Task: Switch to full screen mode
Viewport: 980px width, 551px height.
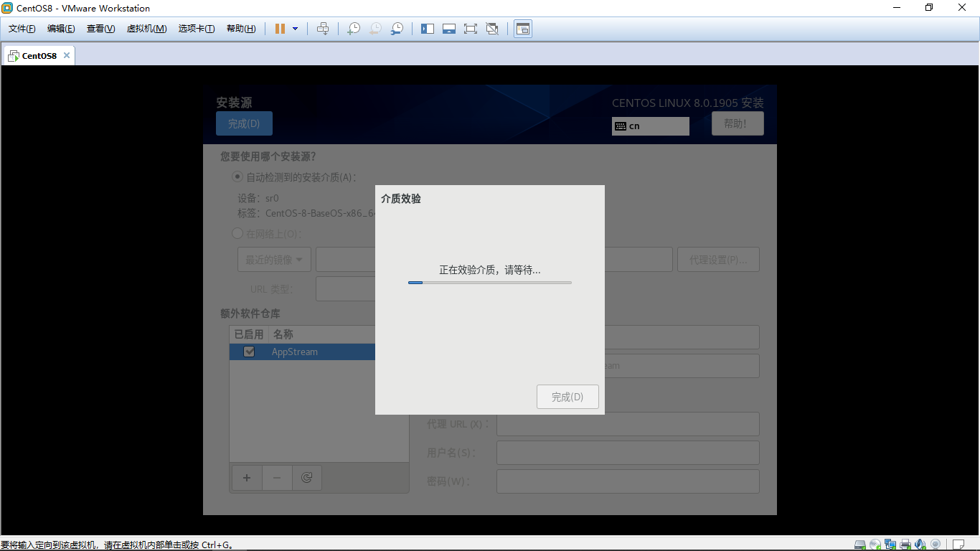Action: 471,29
